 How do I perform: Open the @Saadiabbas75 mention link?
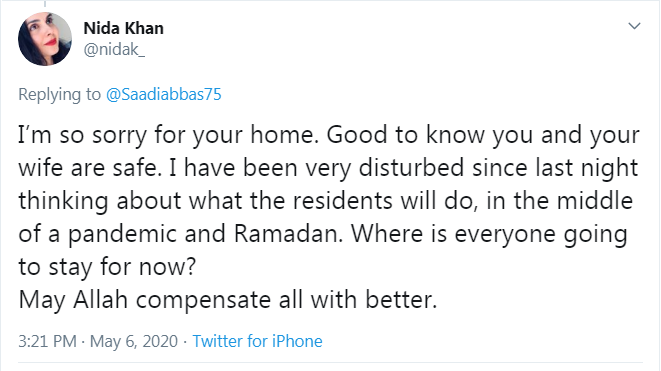[164, 94]
